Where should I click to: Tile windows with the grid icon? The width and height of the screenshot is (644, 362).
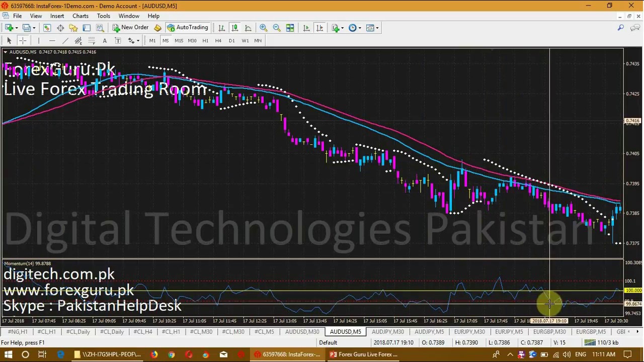(x=290, y=28)
